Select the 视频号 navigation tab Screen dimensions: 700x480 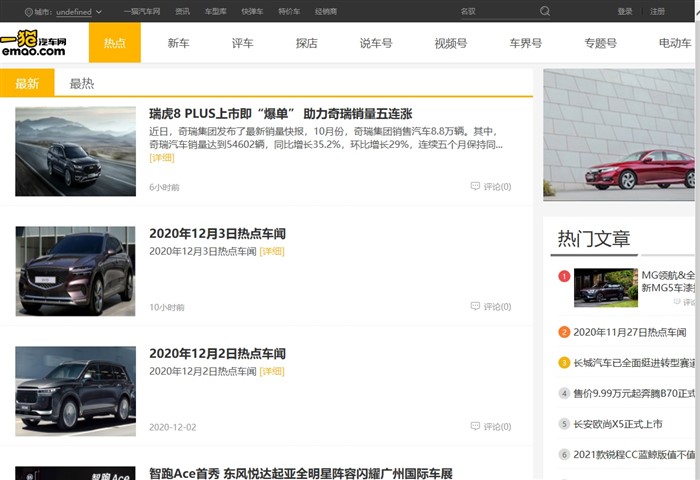pos(451,43)
